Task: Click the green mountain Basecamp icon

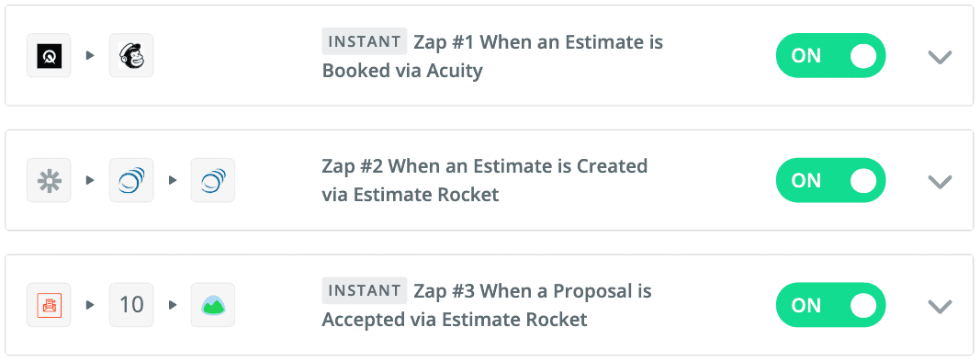Action: [x=212, y=305]
